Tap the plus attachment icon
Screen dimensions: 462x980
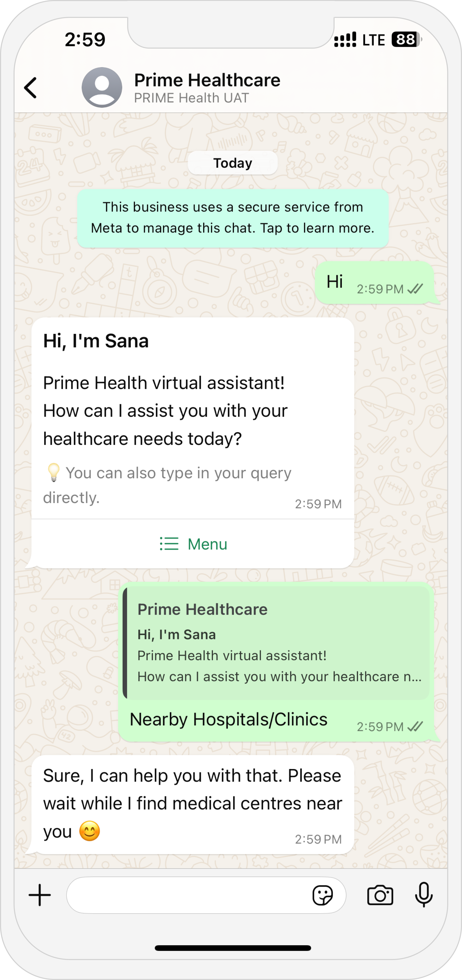click(x=40, y=895)
